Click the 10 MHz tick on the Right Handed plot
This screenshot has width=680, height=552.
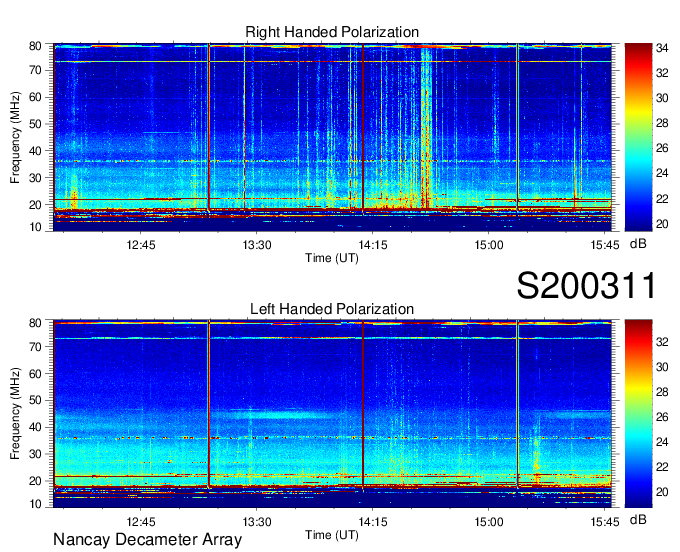pos(35,227)
